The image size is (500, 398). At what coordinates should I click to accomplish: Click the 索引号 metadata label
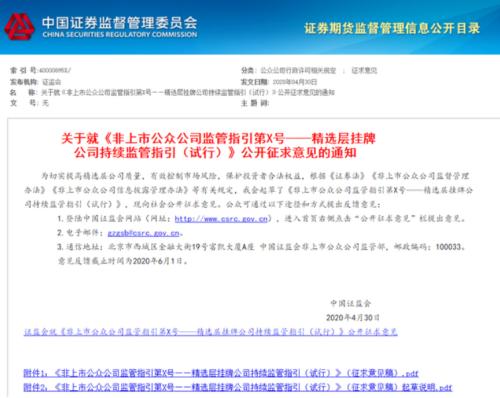coord(23,70)
